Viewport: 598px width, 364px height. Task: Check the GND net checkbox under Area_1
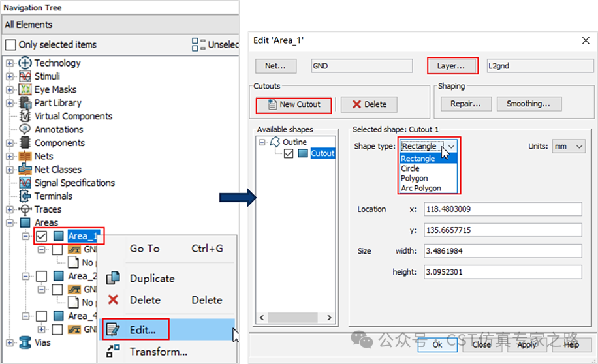click(57, 250)
